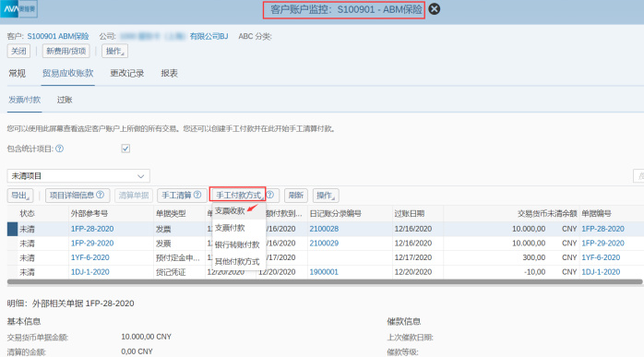Open help icon on 手工清算 button

pyautogui.click(x=197, y=195)
